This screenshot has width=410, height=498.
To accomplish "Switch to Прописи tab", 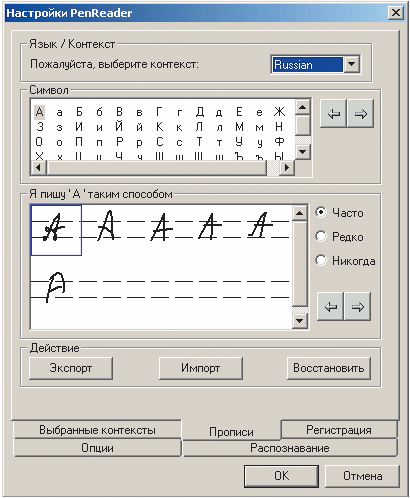I will pyautogui.click(x=231, y=431).
